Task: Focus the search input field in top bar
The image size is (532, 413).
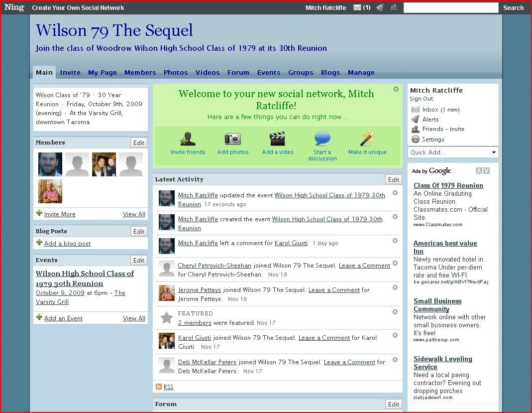Action: click(451, 7)
